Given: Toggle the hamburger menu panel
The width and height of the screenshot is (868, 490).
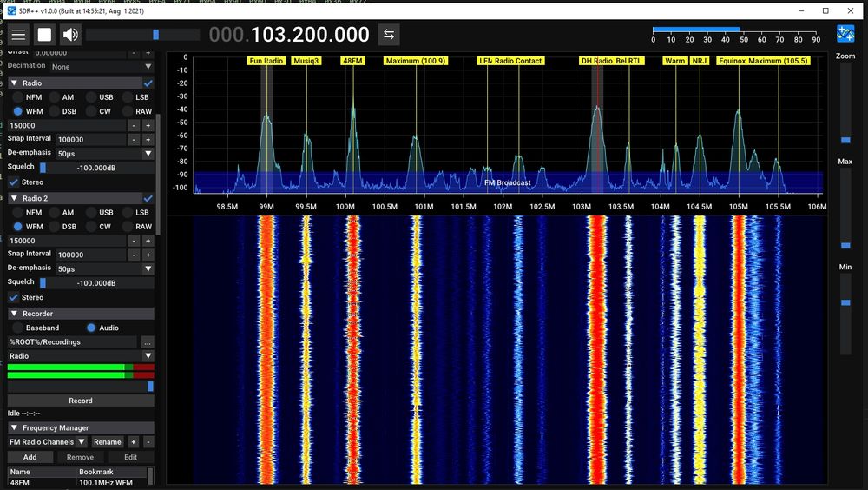Looking at the screenshot, I should (x=18, y=35).
